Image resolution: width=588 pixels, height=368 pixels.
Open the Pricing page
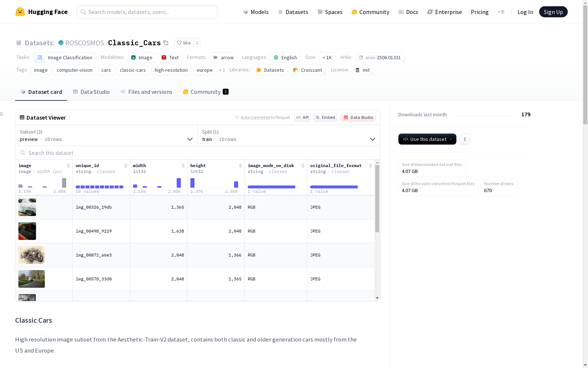pos(480,12)
